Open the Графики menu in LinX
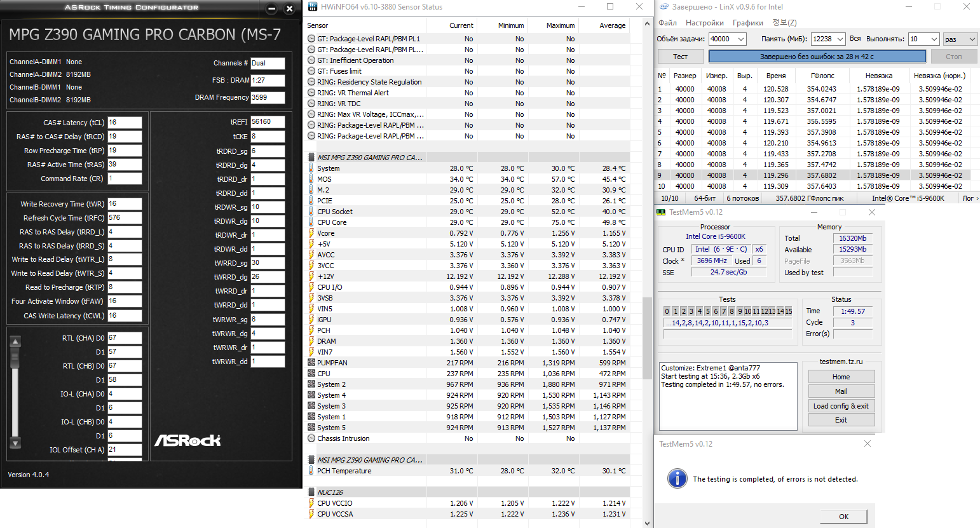 [x=748, y=23]
